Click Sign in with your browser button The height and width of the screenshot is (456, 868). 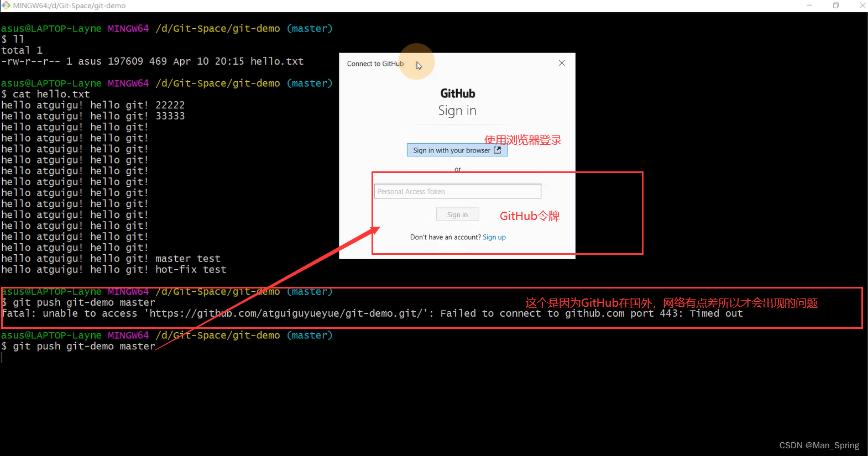(x=457, y=150)
